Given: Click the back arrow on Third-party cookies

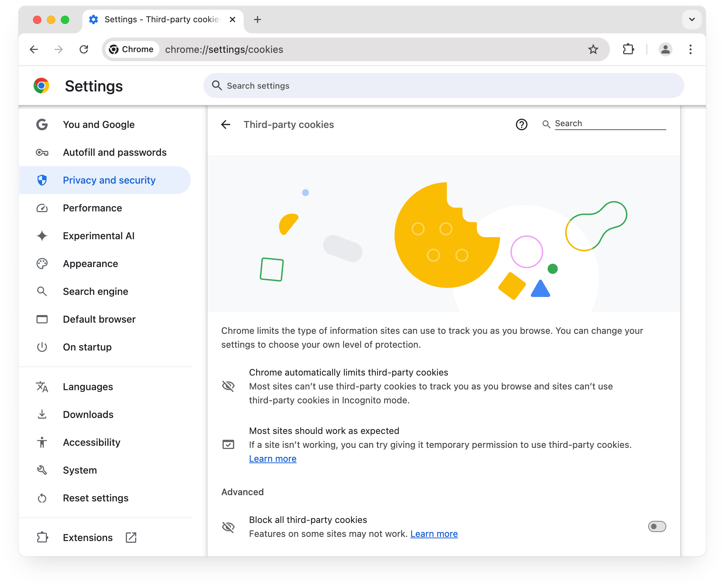Looking at the screenshot, I should pos(226,124).
